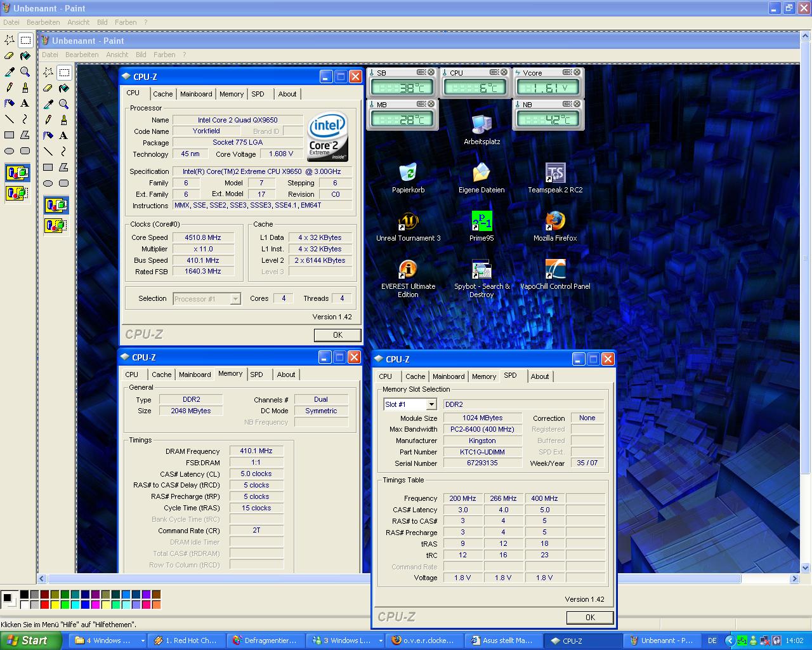Click OK in the CPU-Z SPD window
The height and width of the screenshot is (650, 812).
[x=590, y=617]
